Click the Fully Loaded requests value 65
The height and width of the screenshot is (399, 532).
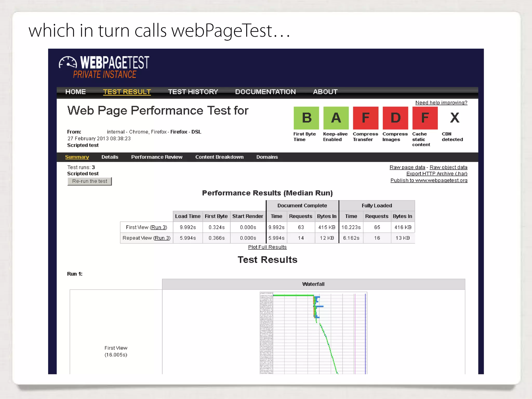pyautogui.click(x=377, y=227)
